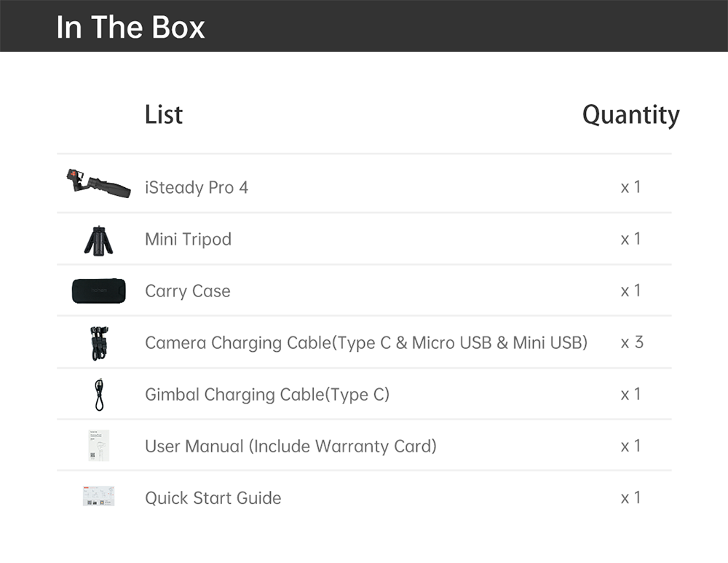The image size is (728, 563).
Task: Click the gimbal charging cable icon
Action: tap(99, 395)
